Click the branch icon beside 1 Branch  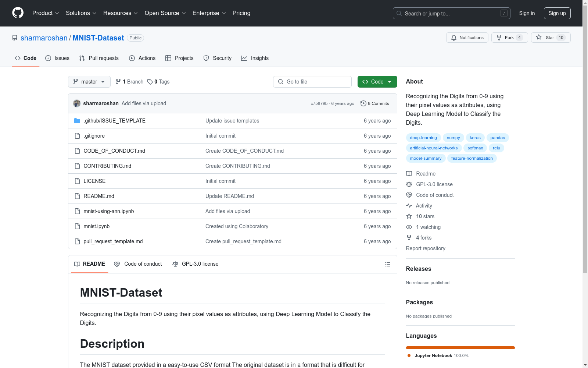(x=118, y=82)
